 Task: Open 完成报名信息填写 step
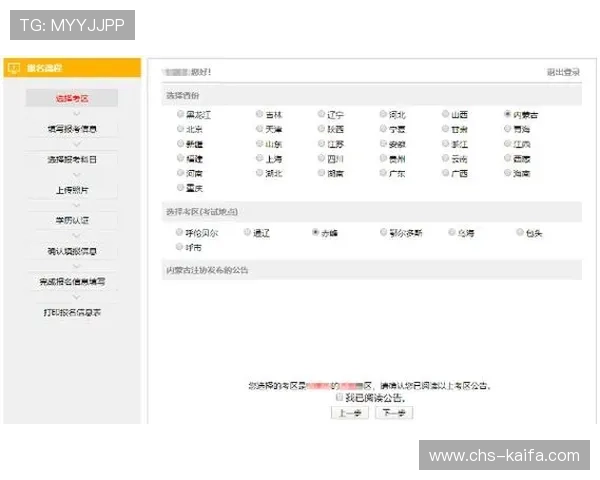pyautogui.click(x=72, y=282)
